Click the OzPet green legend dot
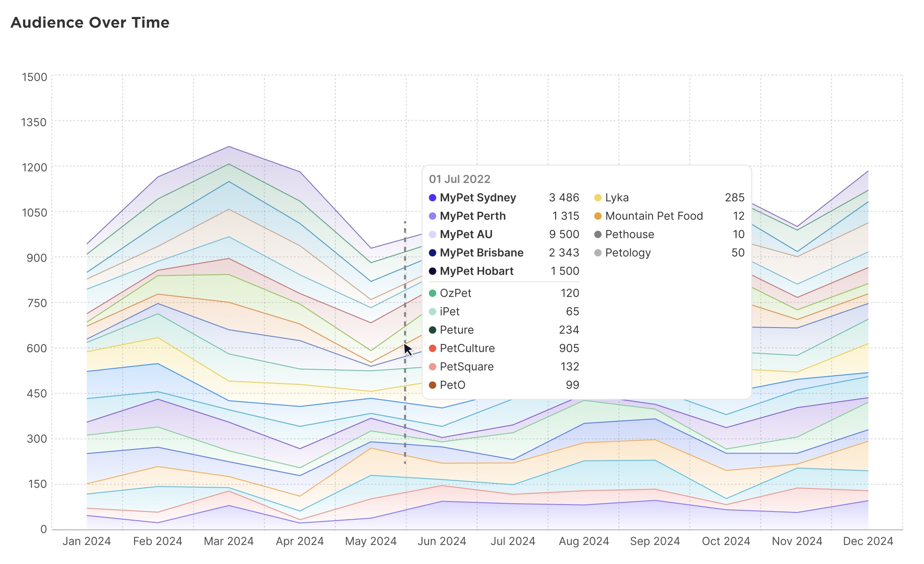Viewport: 924px width, 564px height. (x=433, y=293)
